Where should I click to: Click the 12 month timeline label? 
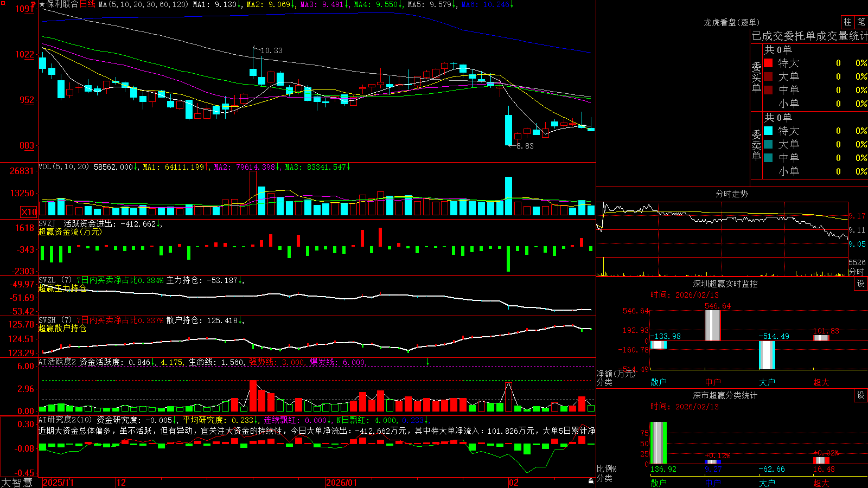(x=121, y=483)
